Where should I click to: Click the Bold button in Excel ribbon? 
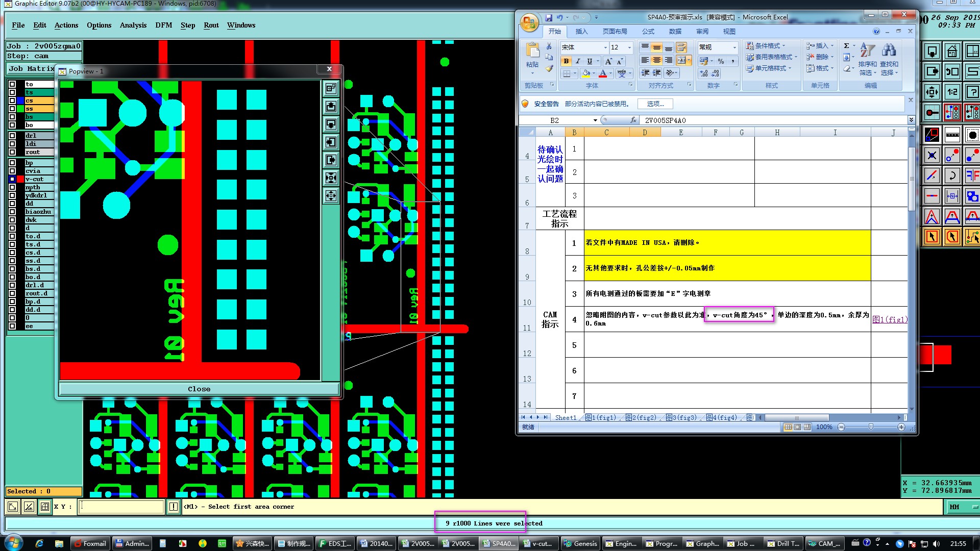(566, 61)
